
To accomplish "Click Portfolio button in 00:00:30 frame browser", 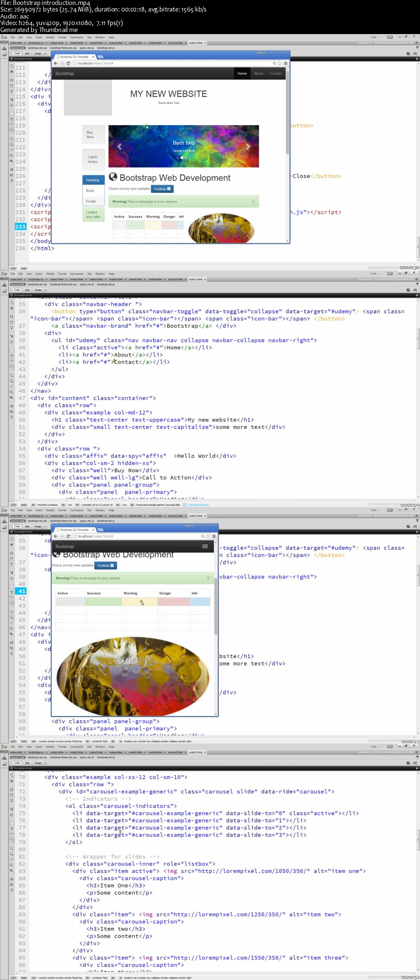I will coord(162,189).
